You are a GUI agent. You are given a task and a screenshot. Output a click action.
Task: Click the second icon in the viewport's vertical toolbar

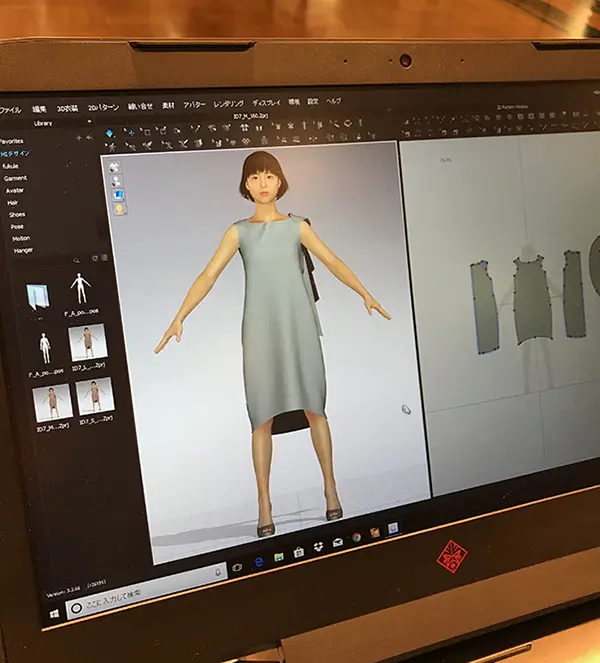116,181
